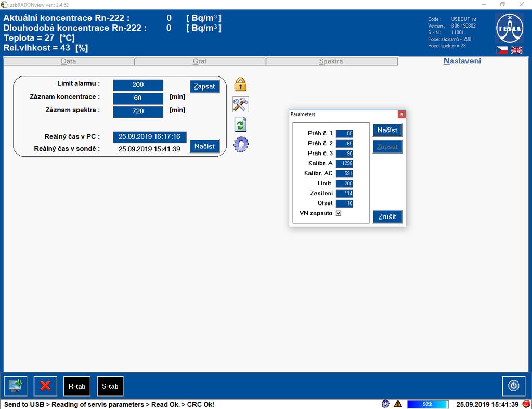Open the hammer and wrench tools icon

click(241, 104)
